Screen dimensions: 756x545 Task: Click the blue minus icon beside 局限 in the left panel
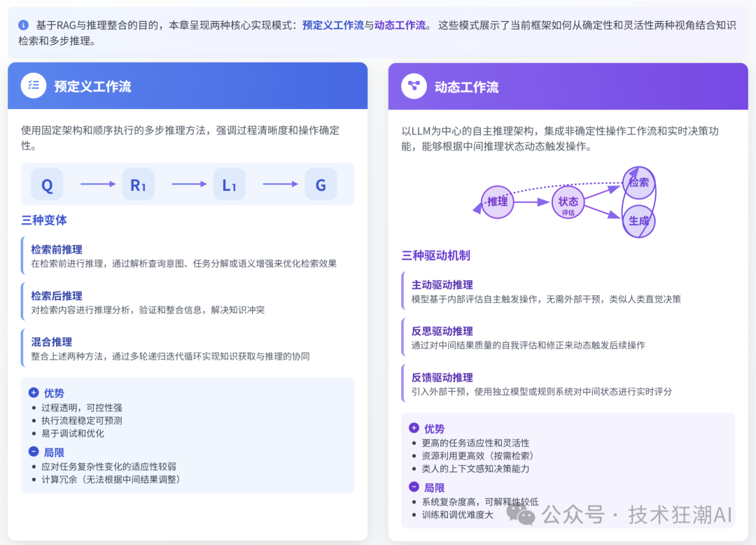pyautogui.click(x=34, y=451)
